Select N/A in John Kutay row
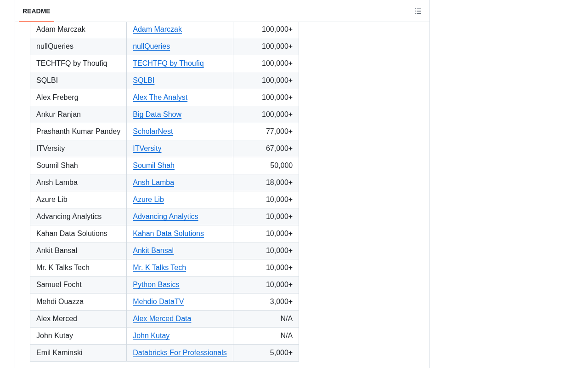The height and width of the screenshot is (368, 588). [287, 336]
